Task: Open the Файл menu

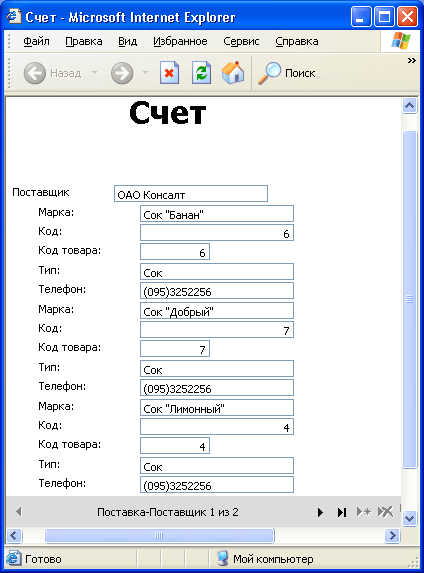Action: pos(36,42)
